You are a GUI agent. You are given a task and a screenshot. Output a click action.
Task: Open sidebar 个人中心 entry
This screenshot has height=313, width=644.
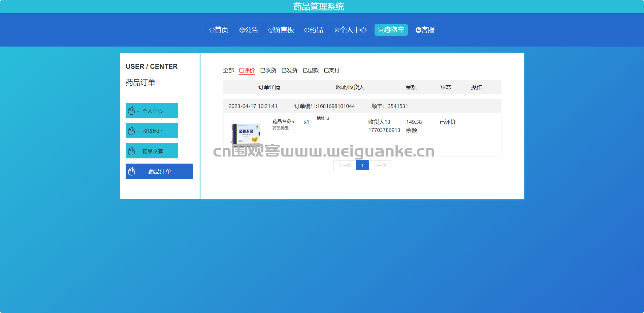152,110
